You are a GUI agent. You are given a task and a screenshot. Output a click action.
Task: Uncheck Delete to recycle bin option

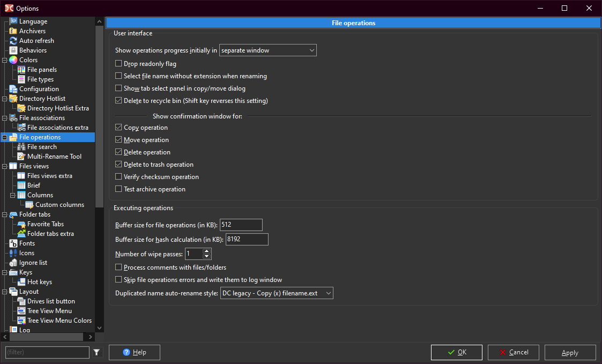[x=118, y=101]
